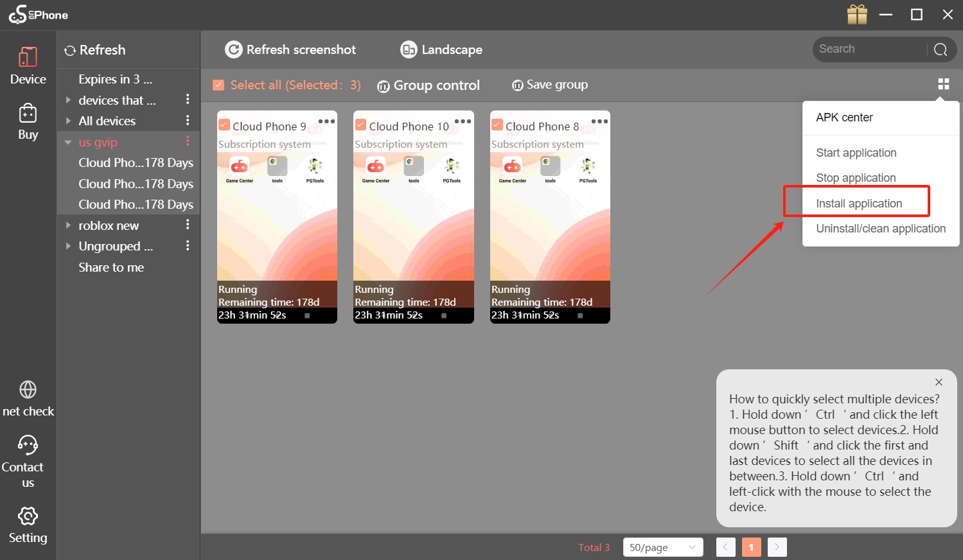Image resolution: width=963 pixels, height=560 pixels.
Task: Choose Uninstall/clean application option
Action: [x=881, y=229]
